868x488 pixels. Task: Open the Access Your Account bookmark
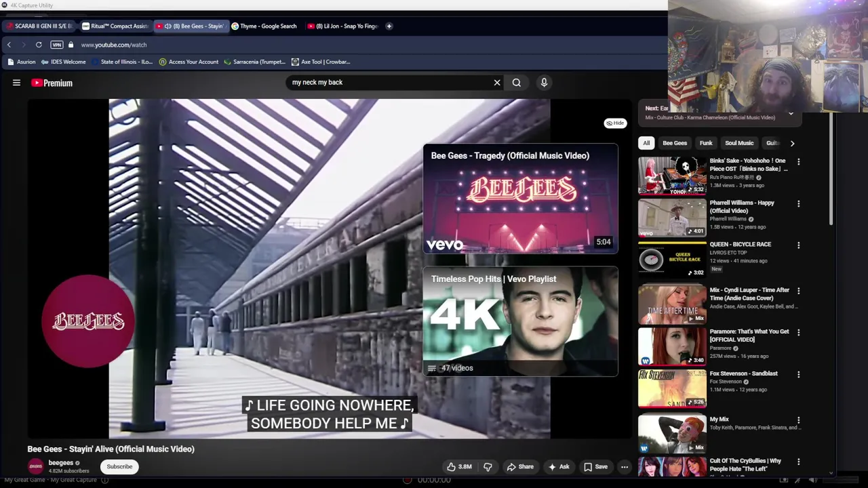pos(189,62)
